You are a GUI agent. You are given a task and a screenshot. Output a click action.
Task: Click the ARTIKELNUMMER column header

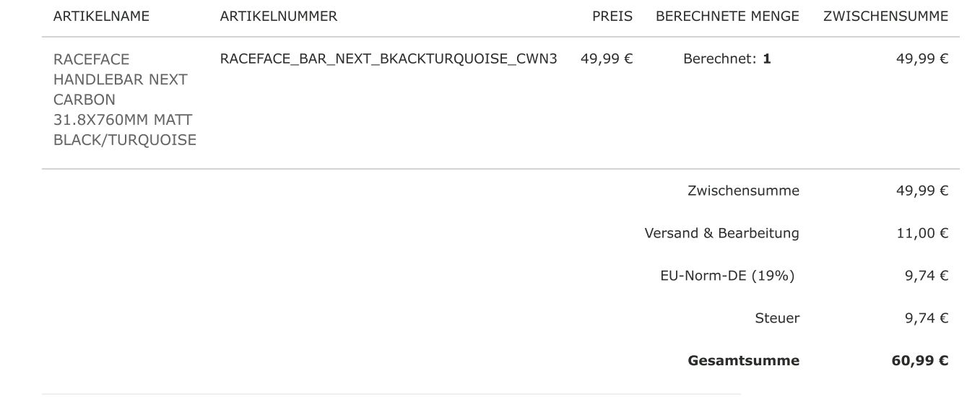point(278,16)
